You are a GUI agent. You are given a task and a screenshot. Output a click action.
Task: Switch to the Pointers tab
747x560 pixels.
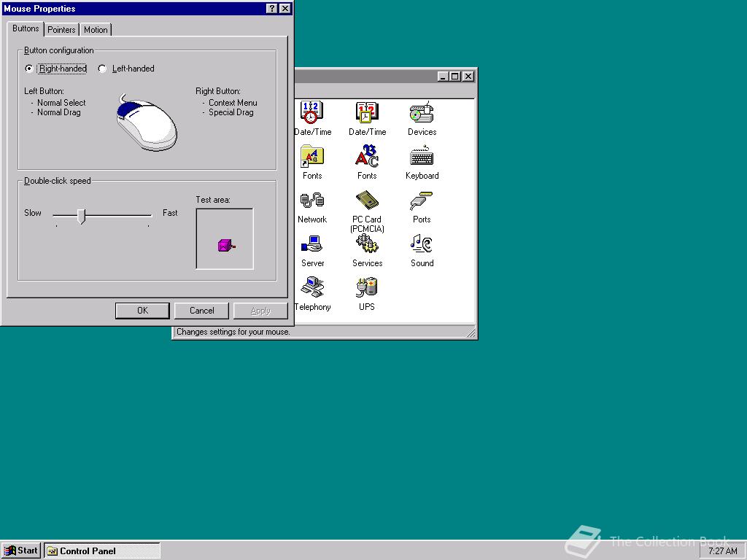pyautogui.click(x=61, y=29)
